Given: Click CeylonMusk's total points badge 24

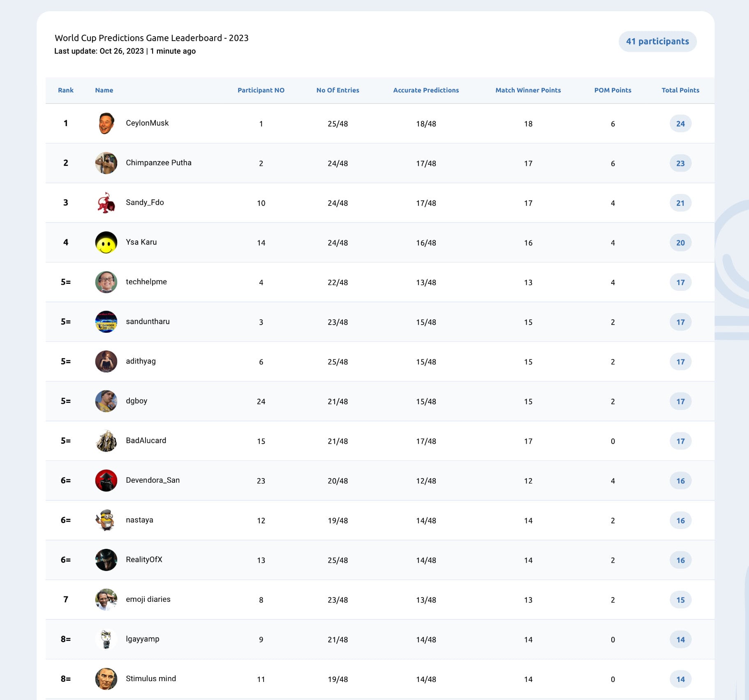Looking at the screenshot, I should click(x=680, y=124).
